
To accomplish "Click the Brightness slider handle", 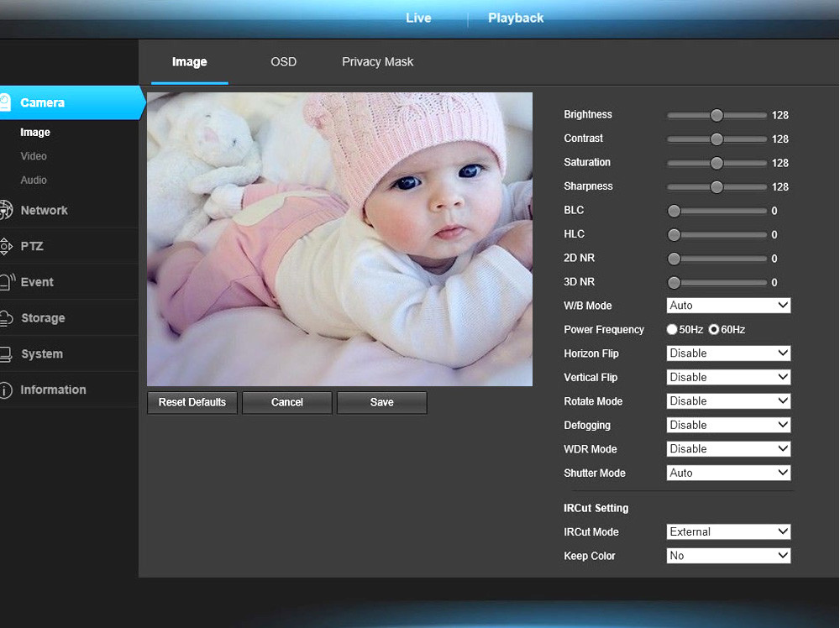I will (x=717, y=115).
